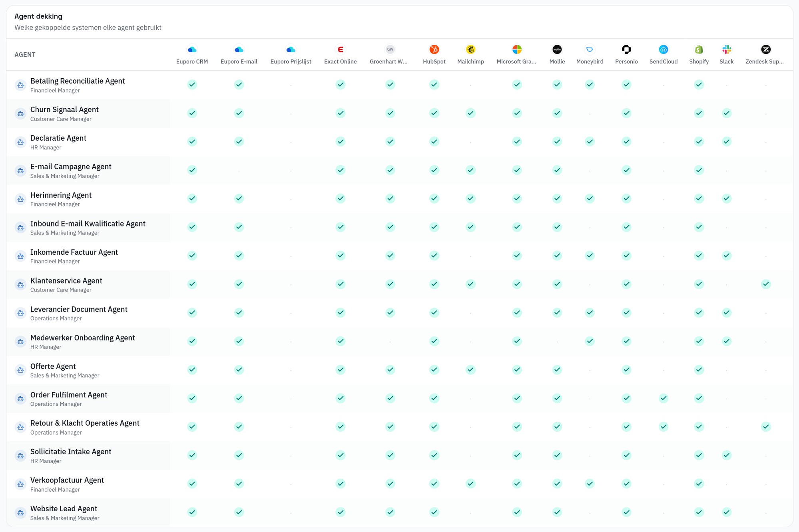Click the Eupora CRM column icon
Viewport: 799px width, 532px height.
coord(192,50)
